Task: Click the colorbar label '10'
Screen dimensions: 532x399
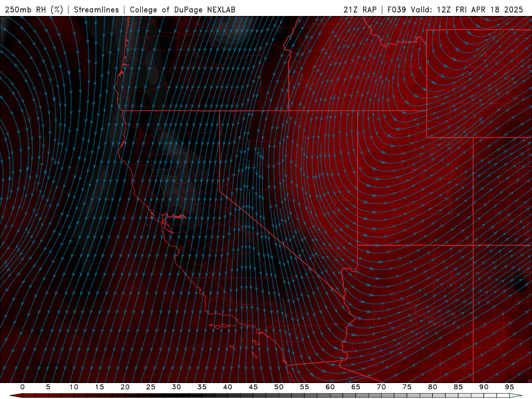Action: [x=74, y=387]
